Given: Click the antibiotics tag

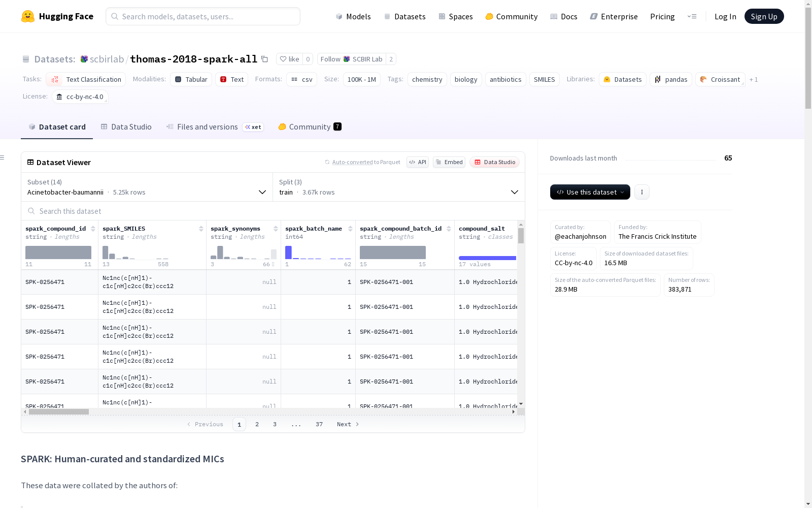Looking at the screenshot, I should tap(505, 79).
